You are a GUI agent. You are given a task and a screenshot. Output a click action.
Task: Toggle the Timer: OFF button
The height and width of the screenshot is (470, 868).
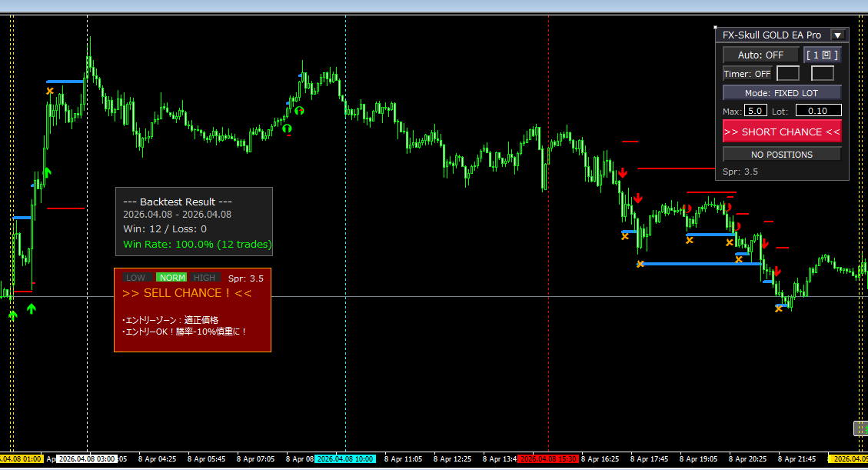(x=747, y=74)
